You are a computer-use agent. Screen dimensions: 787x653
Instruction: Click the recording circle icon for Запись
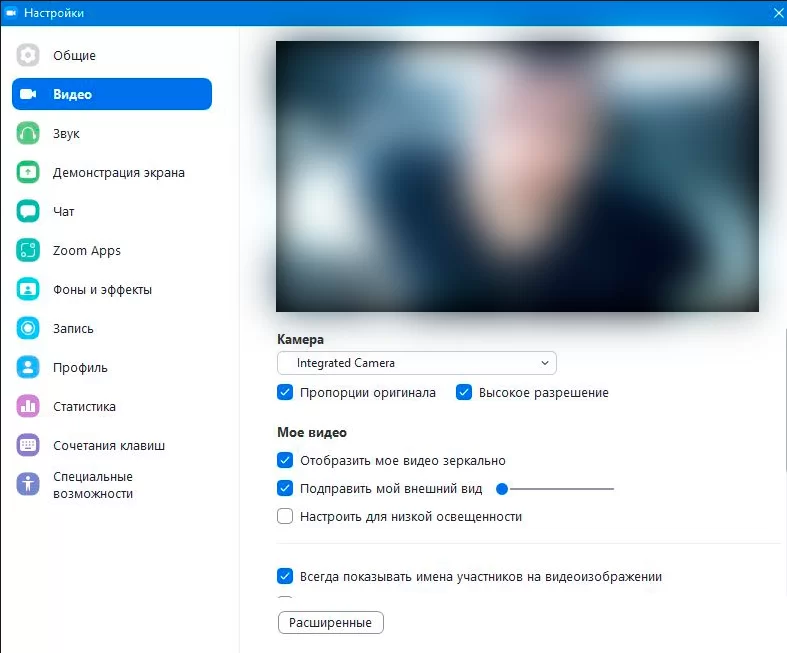coord(28,328)
